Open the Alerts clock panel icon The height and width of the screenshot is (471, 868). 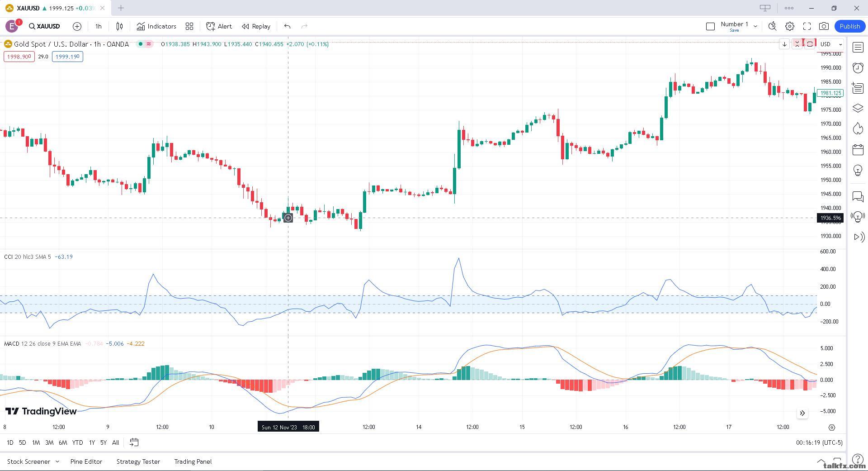(858, 68)
